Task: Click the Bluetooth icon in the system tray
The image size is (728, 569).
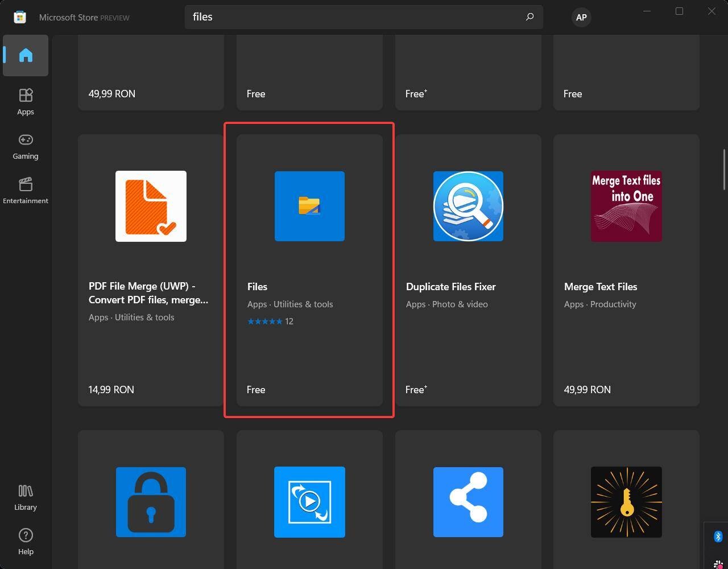Action: coord(717,536)
